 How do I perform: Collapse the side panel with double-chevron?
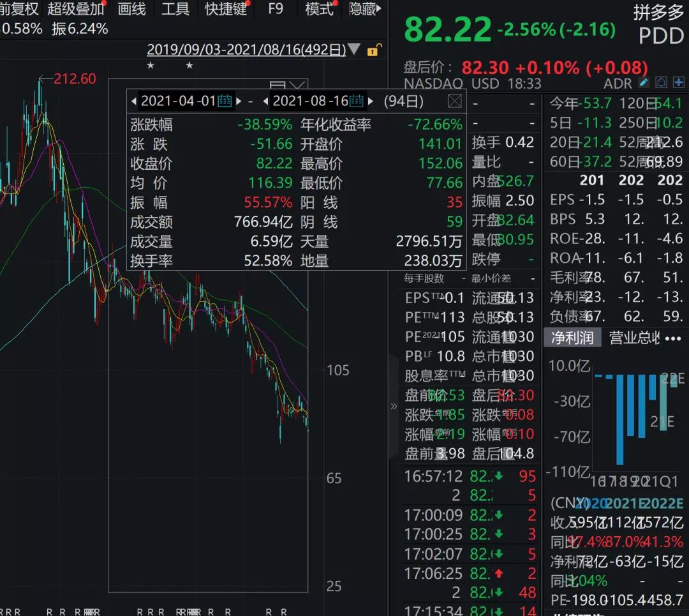(x=394, y=406)
